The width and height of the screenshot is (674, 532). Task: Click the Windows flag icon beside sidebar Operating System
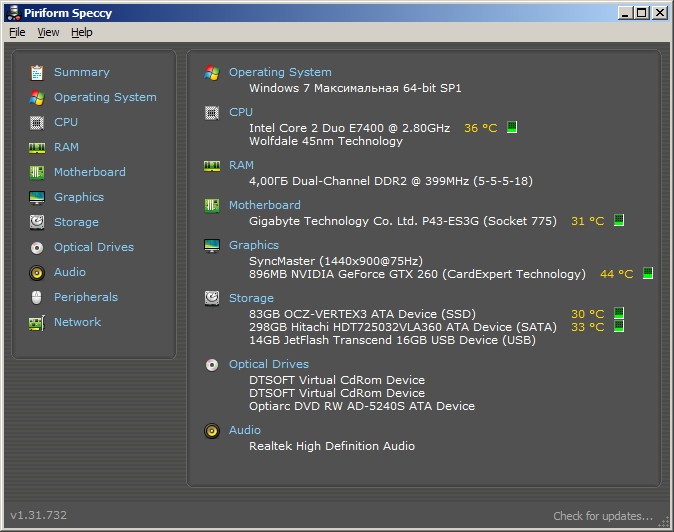[x=37, y=98]
